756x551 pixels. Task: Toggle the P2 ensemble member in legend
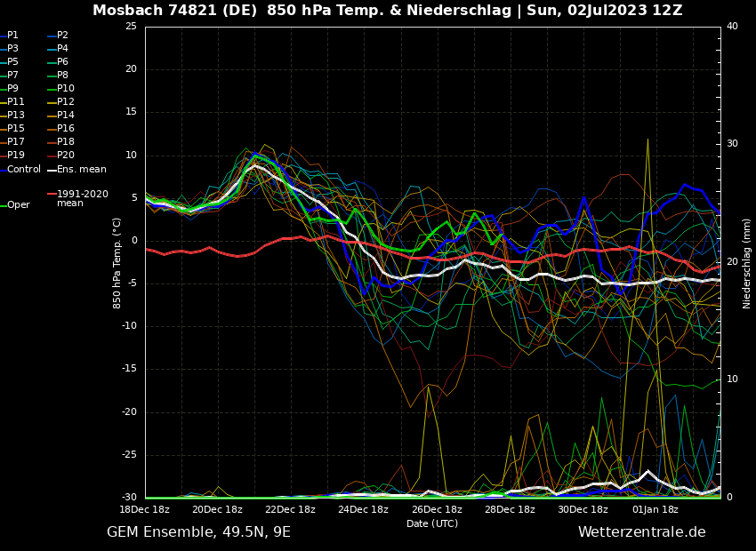[x=62, y=36]
